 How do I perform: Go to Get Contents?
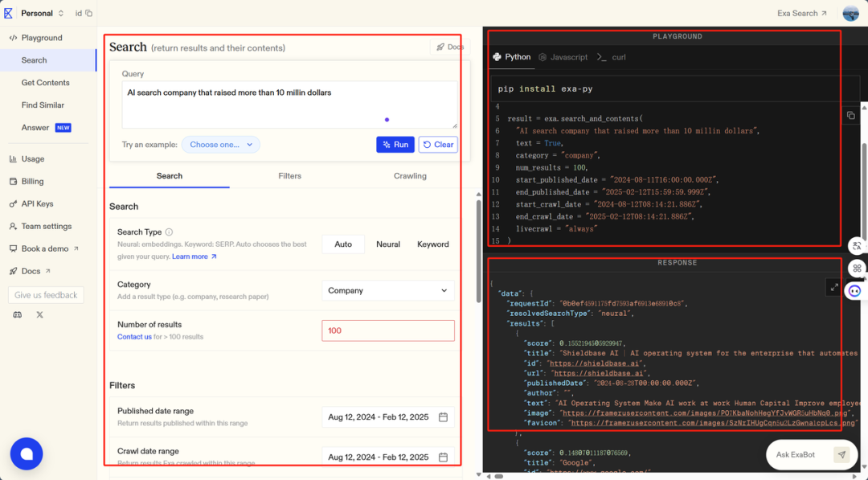[45, 83]
